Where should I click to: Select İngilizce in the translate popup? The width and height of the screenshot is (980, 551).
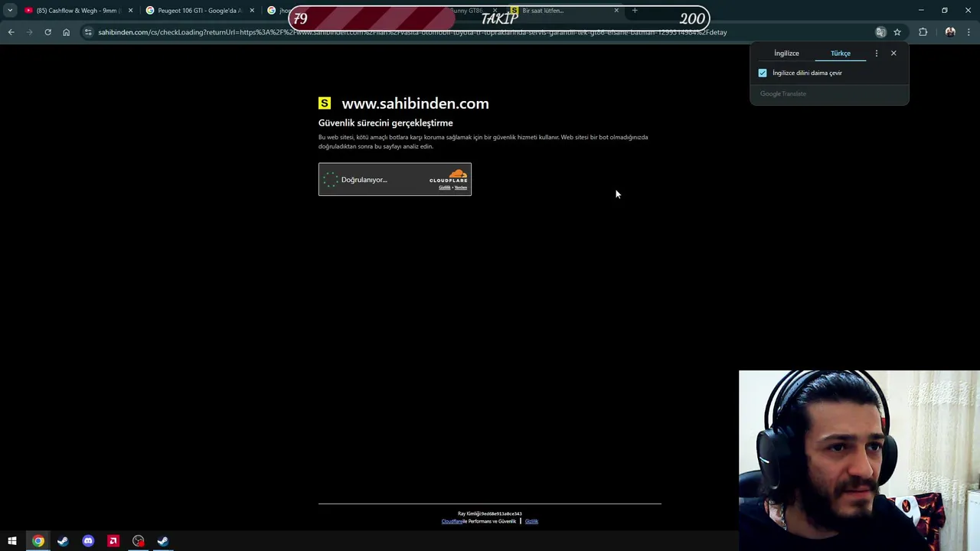(x=786, y=54)
